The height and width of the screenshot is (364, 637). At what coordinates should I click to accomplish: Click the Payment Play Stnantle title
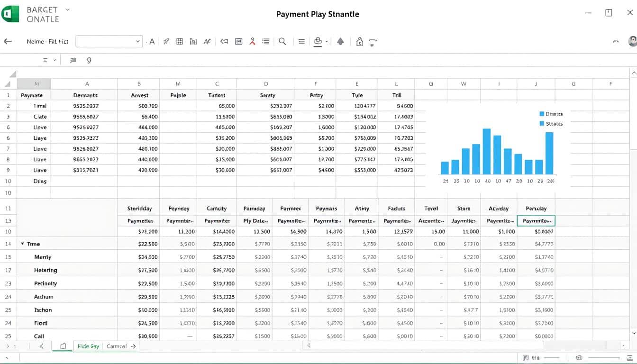click(x=318, y=14)
